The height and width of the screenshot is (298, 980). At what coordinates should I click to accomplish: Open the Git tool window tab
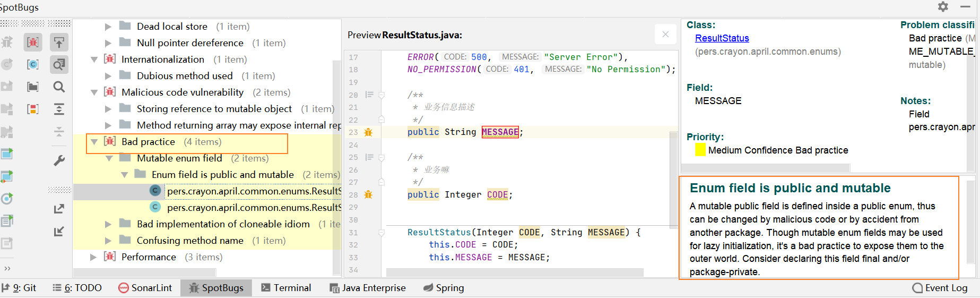point(19,288)
